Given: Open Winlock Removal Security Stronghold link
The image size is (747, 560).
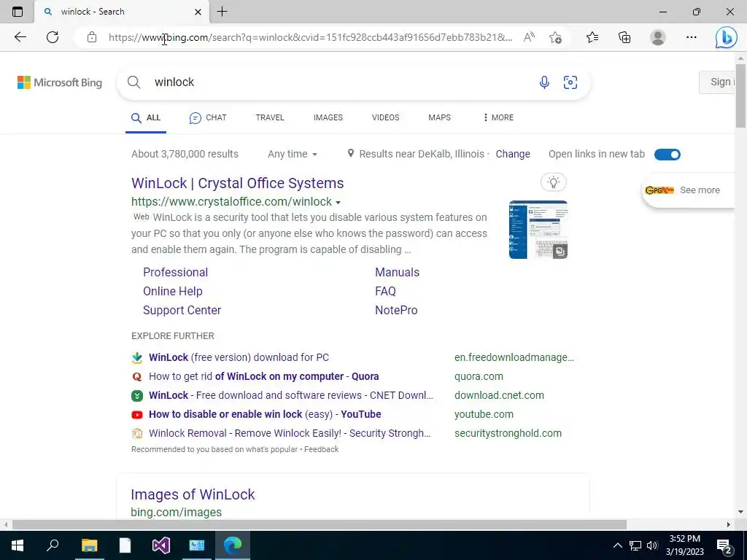Looking at the screenshot, I should [x=289, y=433].
